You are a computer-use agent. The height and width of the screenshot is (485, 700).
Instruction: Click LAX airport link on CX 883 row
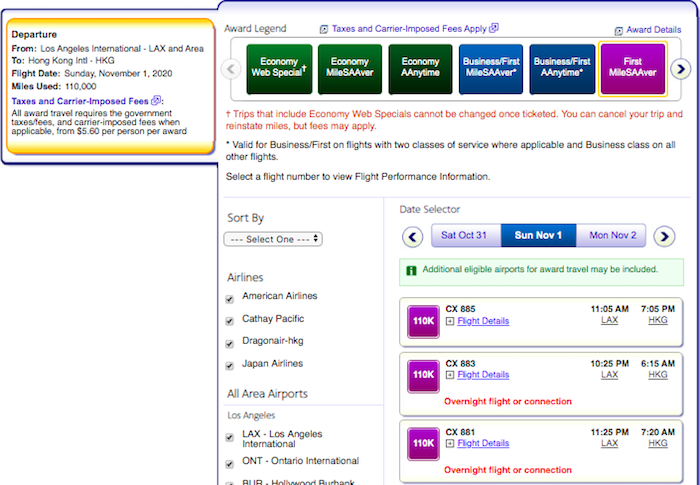609,375
